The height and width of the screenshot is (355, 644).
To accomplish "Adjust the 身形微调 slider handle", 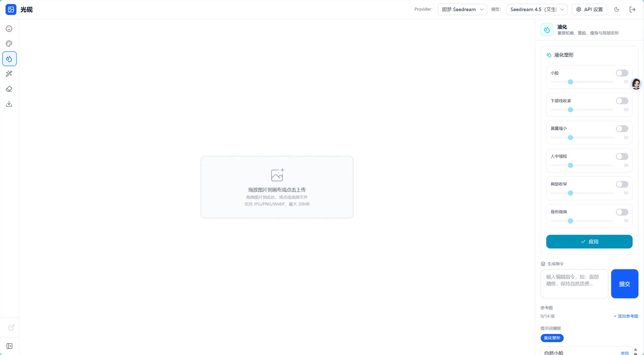I will (x=571, y=221).
